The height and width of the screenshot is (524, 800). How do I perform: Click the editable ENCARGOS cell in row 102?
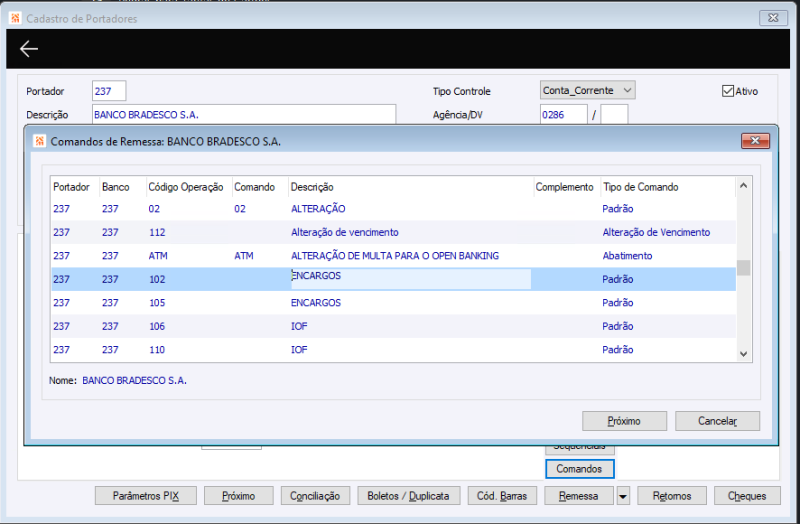point(411,279)
